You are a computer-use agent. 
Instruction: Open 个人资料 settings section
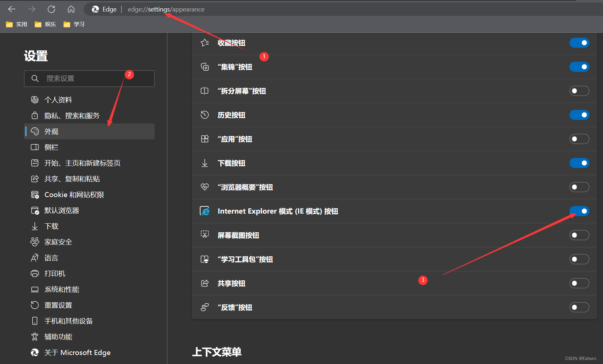[x=89, y=100]
